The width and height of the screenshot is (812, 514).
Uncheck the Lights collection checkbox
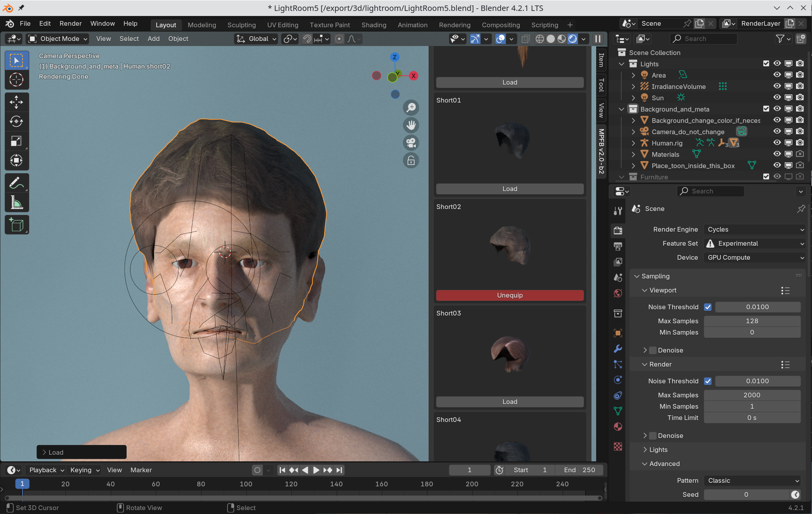click(766, 64)
